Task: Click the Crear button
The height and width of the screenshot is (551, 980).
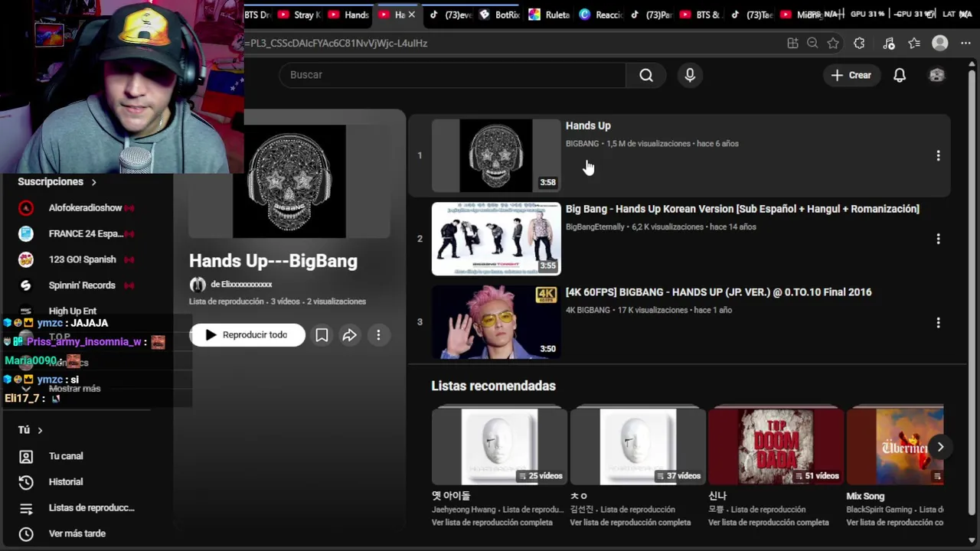Action: (851, 75)
